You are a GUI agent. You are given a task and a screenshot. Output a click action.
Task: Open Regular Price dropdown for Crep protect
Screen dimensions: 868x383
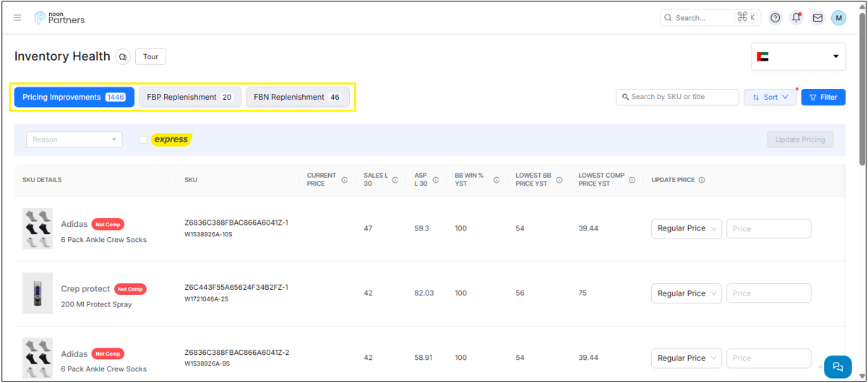[686, 293]
